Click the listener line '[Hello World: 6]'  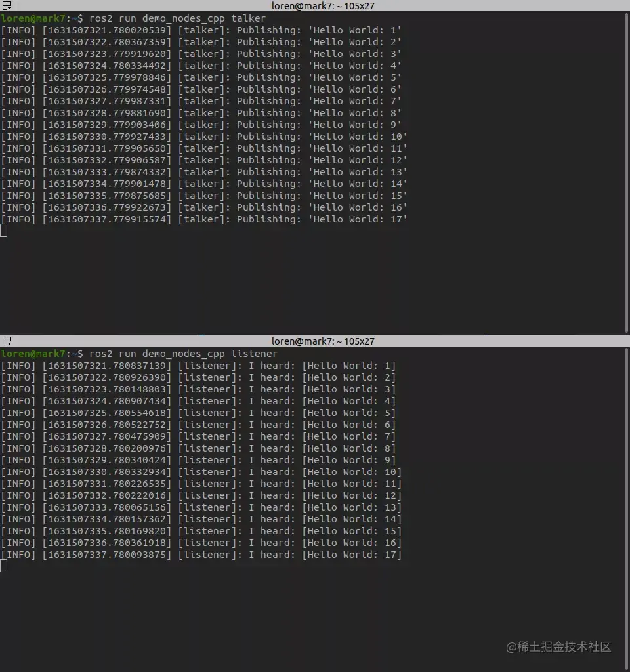point(198,425)
